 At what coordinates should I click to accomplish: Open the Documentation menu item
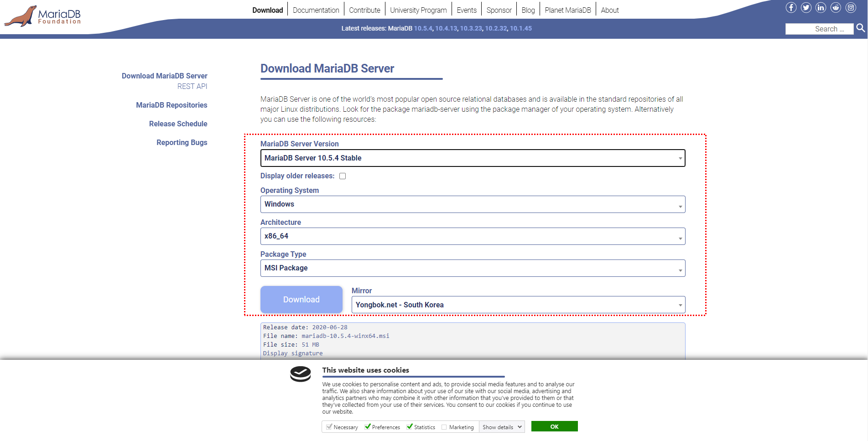tap(316, 10)
